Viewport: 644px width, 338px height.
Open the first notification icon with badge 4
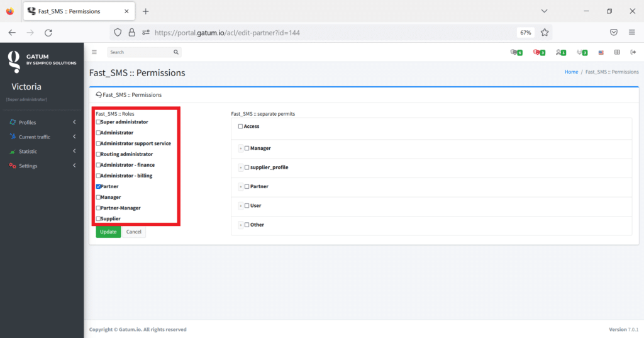click(x=516, y=52)
